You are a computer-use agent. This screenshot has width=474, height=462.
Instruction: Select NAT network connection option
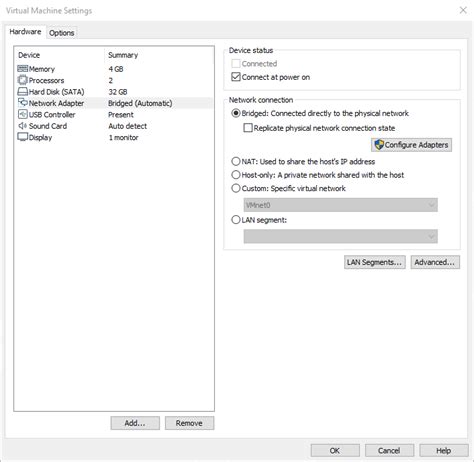[x=236, y=162]
